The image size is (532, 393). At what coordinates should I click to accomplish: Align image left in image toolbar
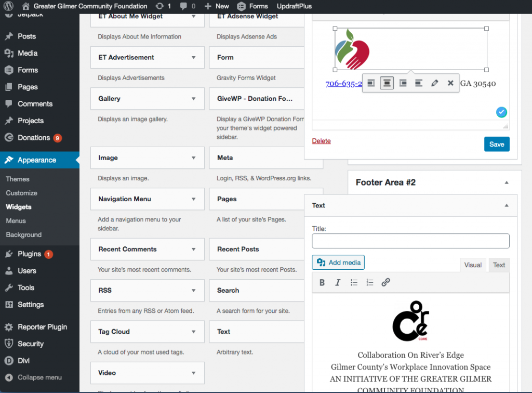tap(371, 83)
